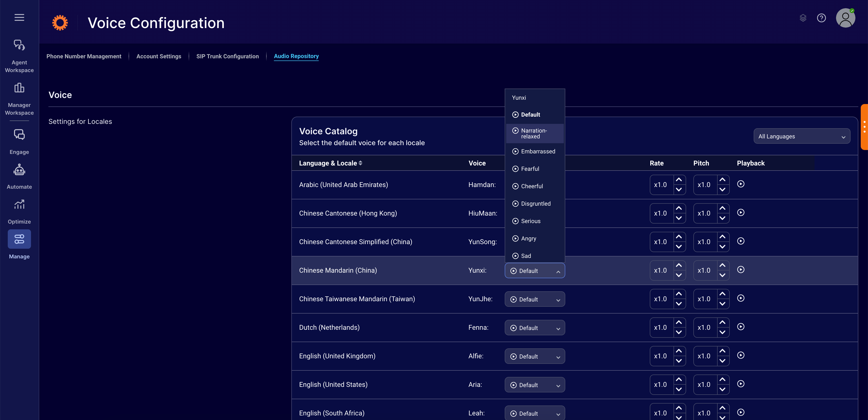The width and height of the screenshot is (868, 420).
Task: Open the Fenna voice style dropdown
Action: [535, 328]
